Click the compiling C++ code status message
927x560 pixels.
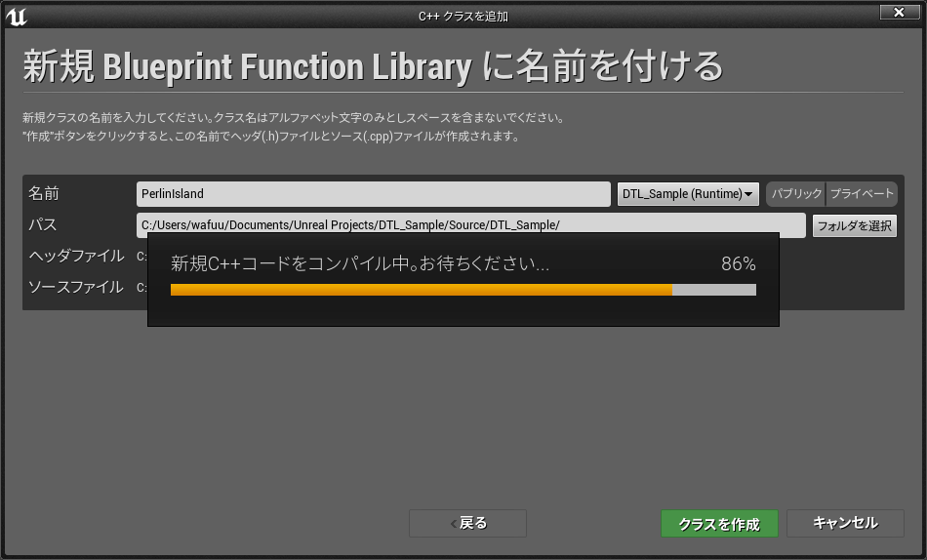(x=360, y=264)
